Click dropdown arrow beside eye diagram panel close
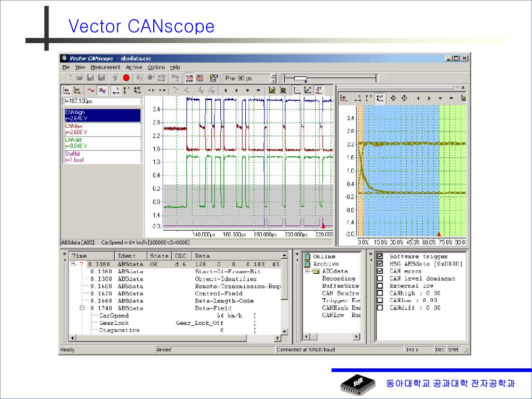 [457, 87]
